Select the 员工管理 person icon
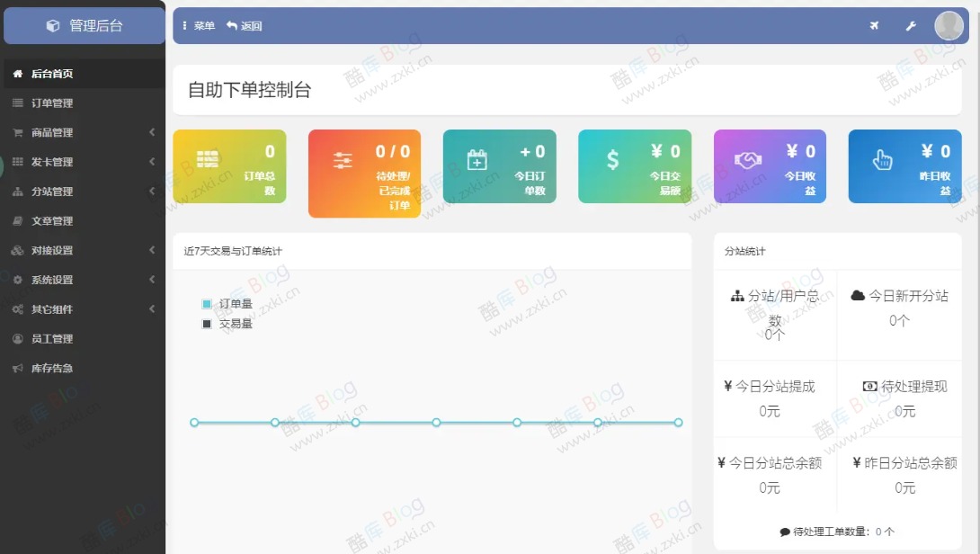Screen dimensions: 980x554 [15, 339]
